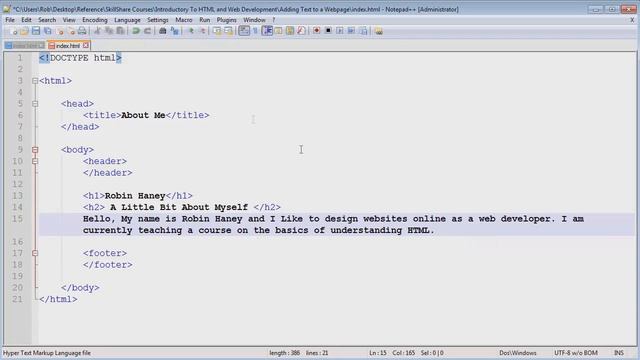Click the Redo toolbar icon

point(147,31)
